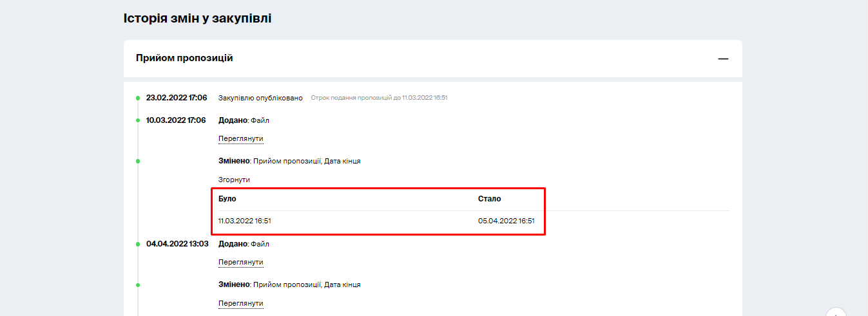Click green dot beside the bottom Змінено entry
This screenshot has height=316, width=868.
point(138,284)
